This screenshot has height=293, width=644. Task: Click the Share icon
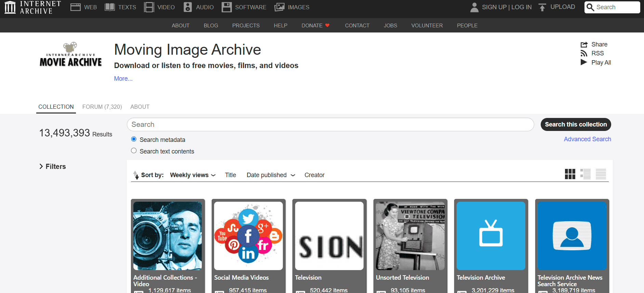[x=584, y=44]
